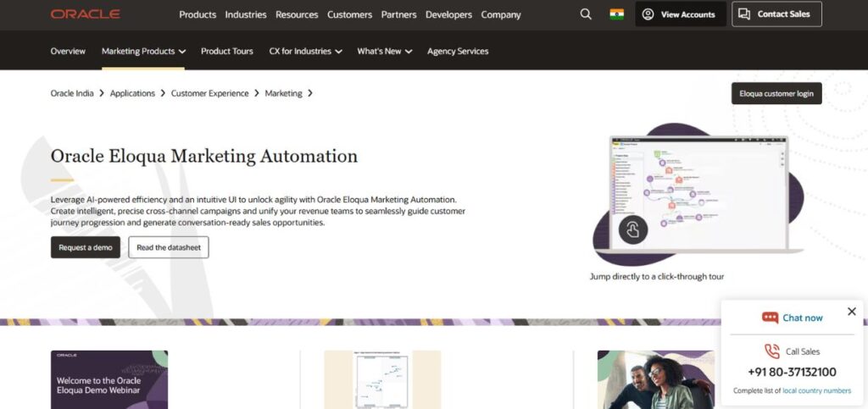Click Jump directly to a click-through tour
Viewport: 868px width, 409px height.
657,276
